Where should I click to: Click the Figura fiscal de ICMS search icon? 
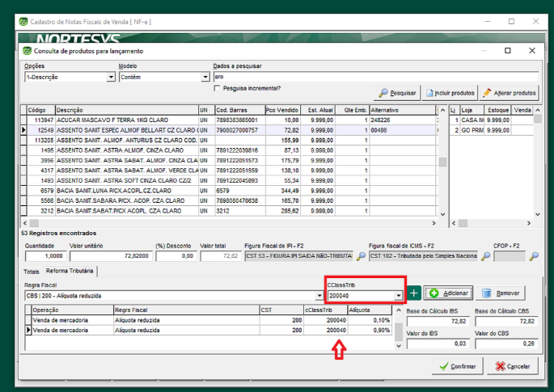coord(485,256)
